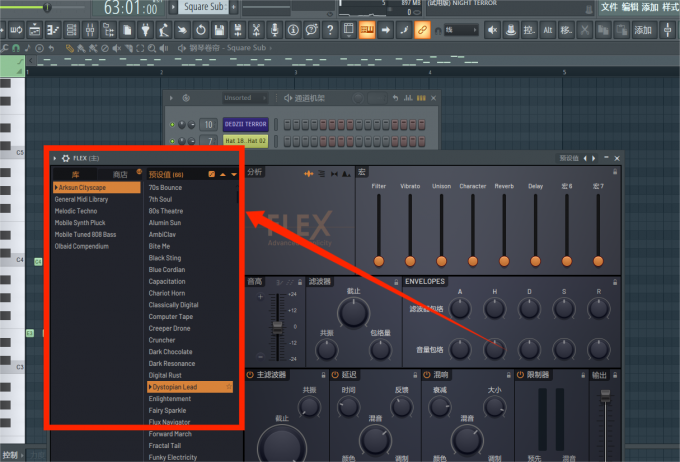Image resolution: width=680 pixels, height=462 pixels.
Task: Click the undo history circular arrow icon
Action: [x=201, y=30]
